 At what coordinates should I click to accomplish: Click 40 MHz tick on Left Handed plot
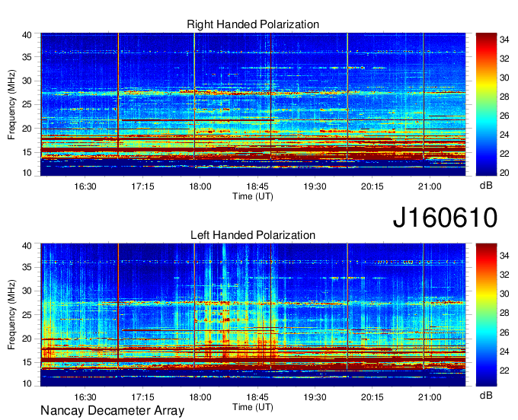pos(27,246)
